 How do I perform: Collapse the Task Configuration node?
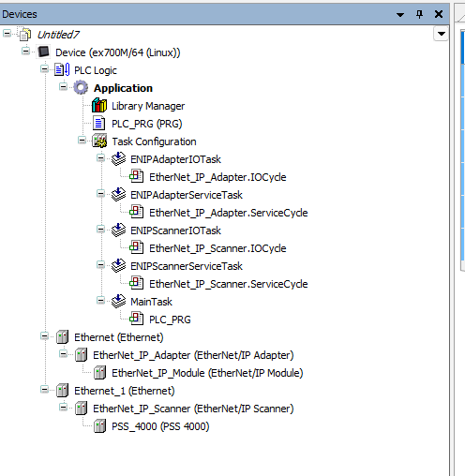[x=82, y=141]
